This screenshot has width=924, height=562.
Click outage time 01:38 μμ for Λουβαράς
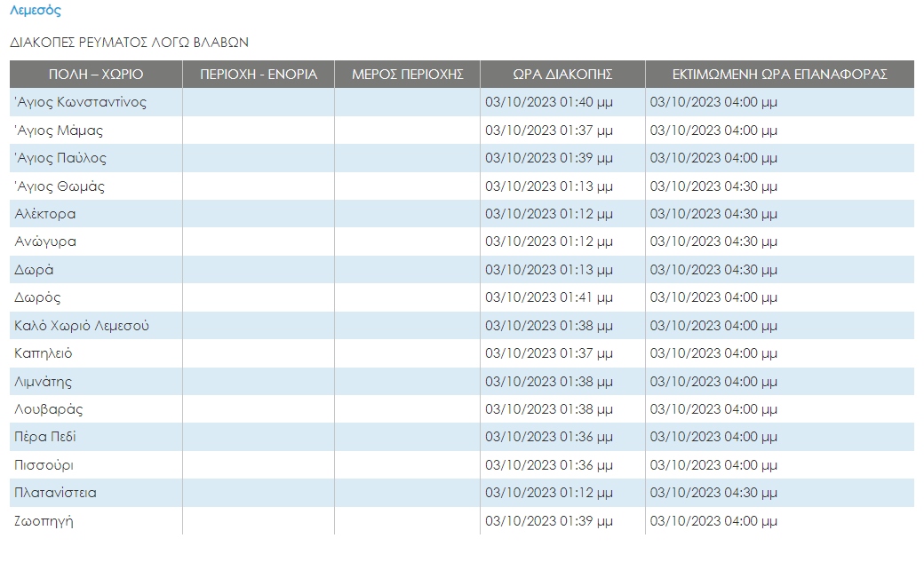click(549, 409)
